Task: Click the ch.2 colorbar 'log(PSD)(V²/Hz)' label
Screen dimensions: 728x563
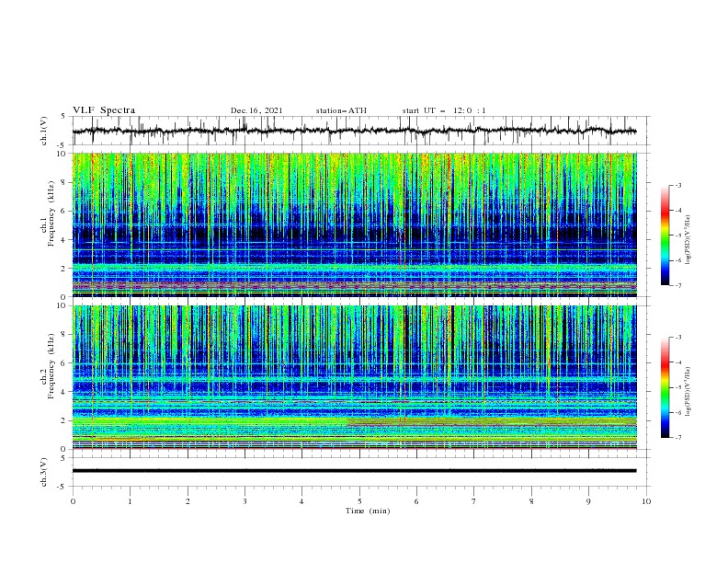Action: (x=688, y=391)
